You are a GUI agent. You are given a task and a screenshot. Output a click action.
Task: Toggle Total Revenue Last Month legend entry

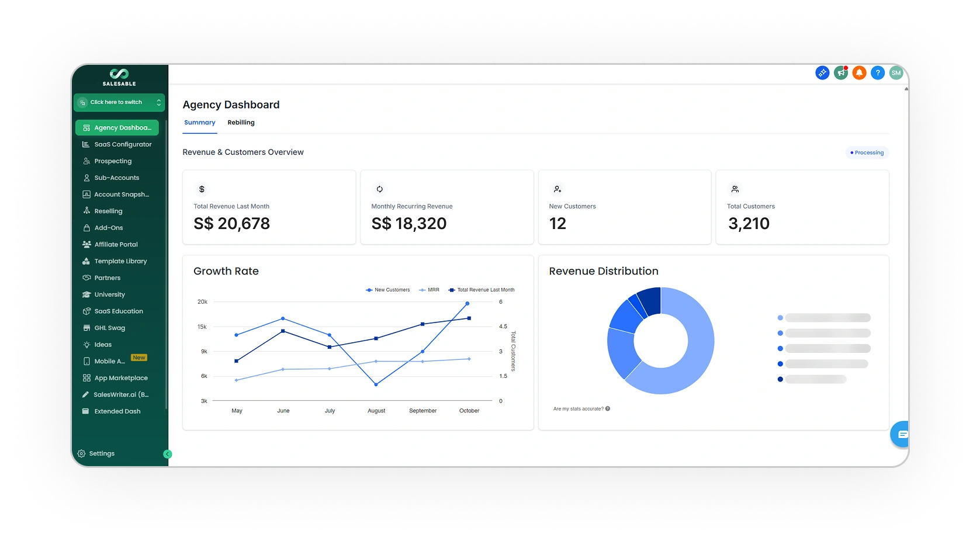coord(482,290)
